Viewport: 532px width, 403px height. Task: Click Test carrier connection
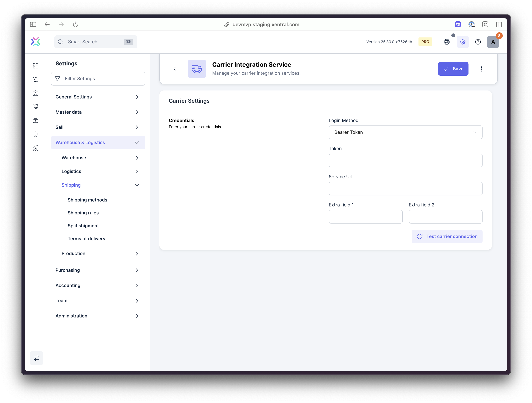(447, 236)
